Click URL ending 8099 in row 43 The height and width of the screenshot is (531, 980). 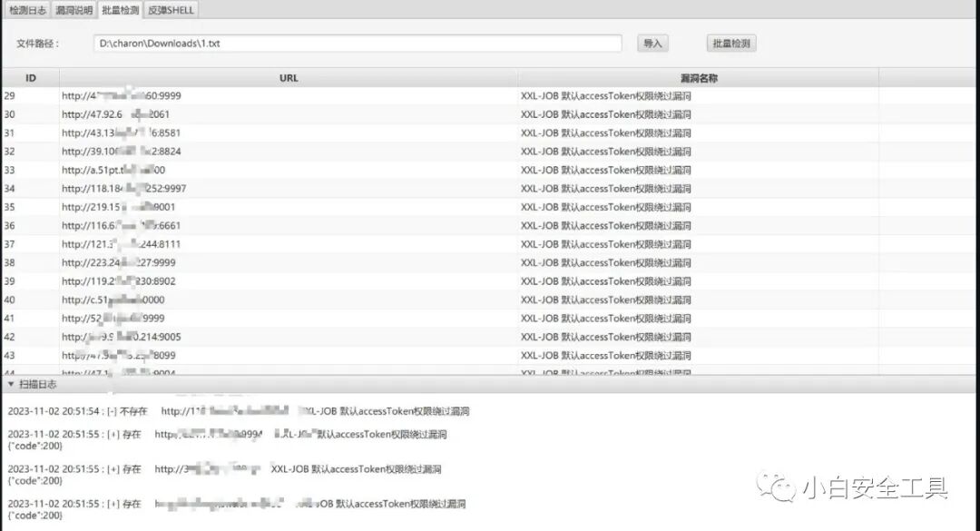click(x=118, y=355)
